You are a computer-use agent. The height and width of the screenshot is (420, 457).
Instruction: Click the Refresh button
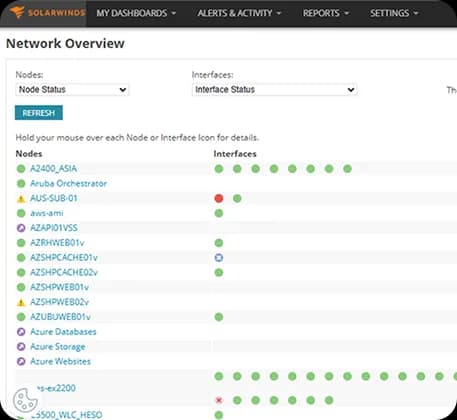pos(39,113)
